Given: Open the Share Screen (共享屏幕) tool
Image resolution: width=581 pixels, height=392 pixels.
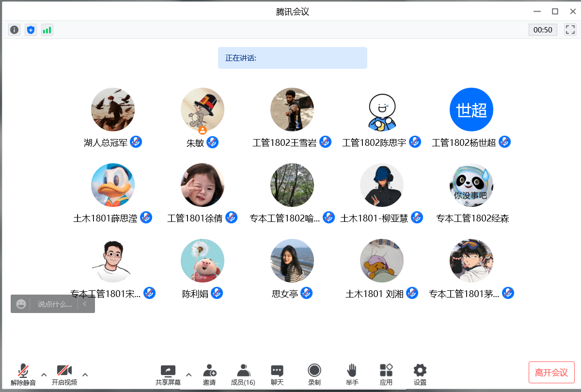Looking at the screenshot, I should pos(168,375).
